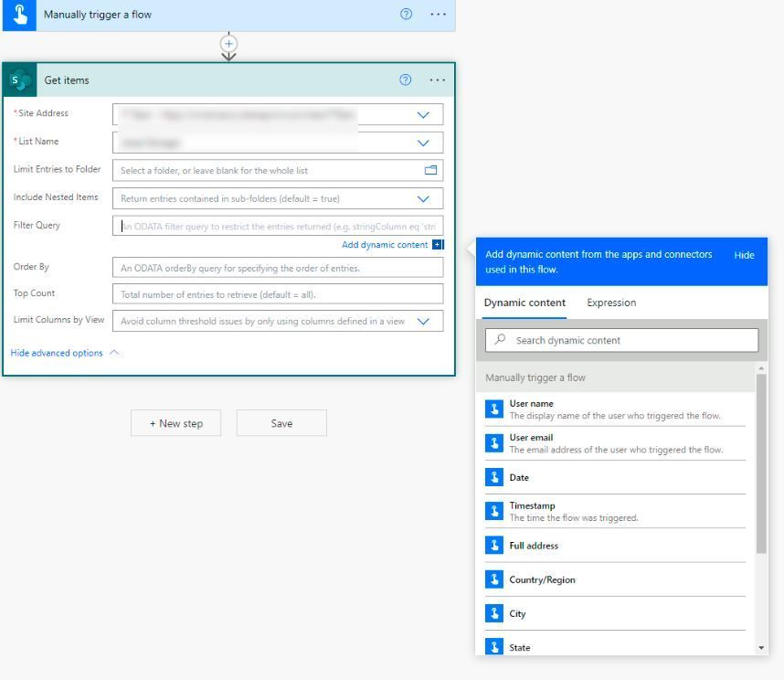Viewport: 784px width, 680px height.
Task: Select the Manually trigger a flow card title
Action: click(98, 15)
